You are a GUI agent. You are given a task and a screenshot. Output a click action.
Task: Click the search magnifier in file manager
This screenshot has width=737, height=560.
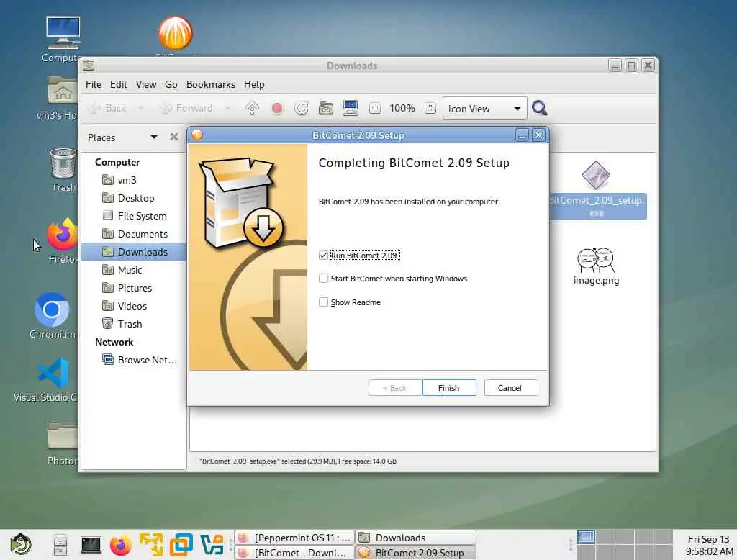[539, 109]
